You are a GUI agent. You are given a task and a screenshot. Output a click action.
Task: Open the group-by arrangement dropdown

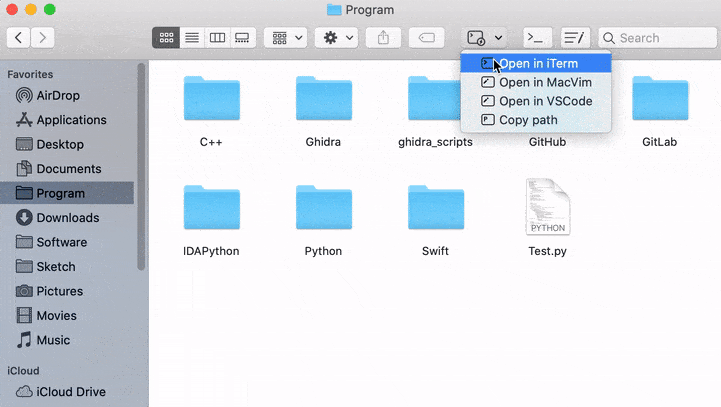286,38
